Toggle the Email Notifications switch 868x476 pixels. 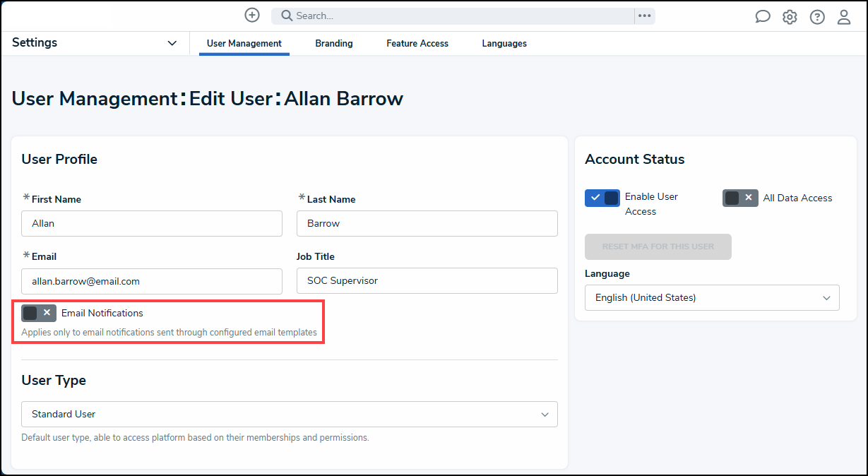coord(39,313)
